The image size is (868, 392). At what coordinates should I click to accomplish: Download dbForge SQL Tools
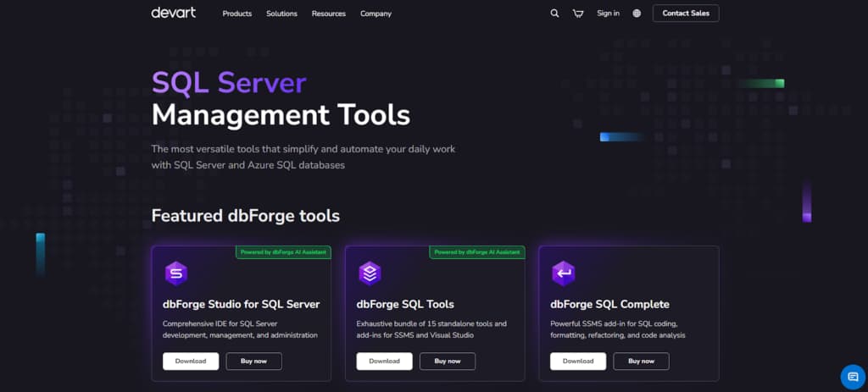(x=384, y=361)
